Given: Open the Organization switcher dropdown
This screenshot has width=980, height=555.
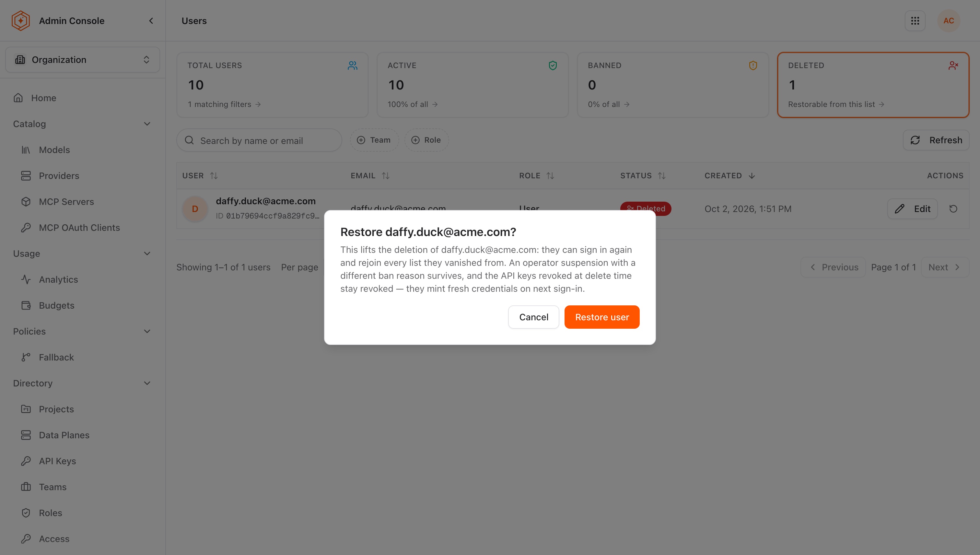Looking at the screenshot, I should (82, 59).
